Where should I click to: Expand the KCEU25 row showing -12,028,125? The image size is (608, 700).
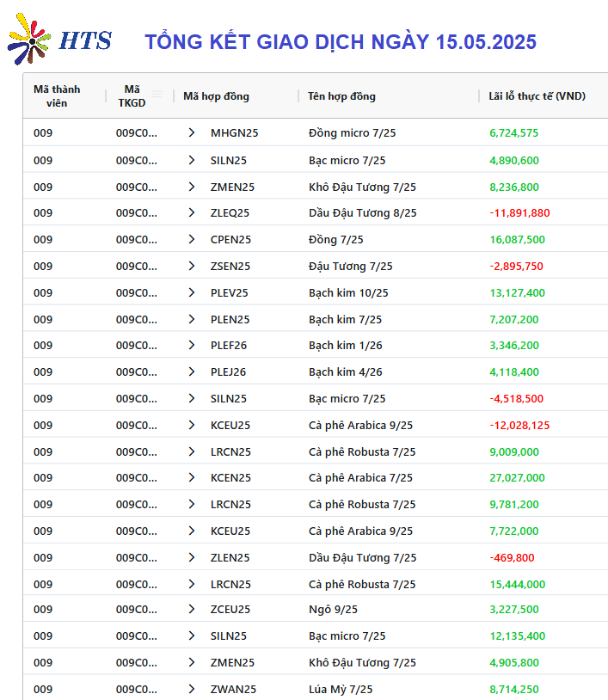coord(192,426)
